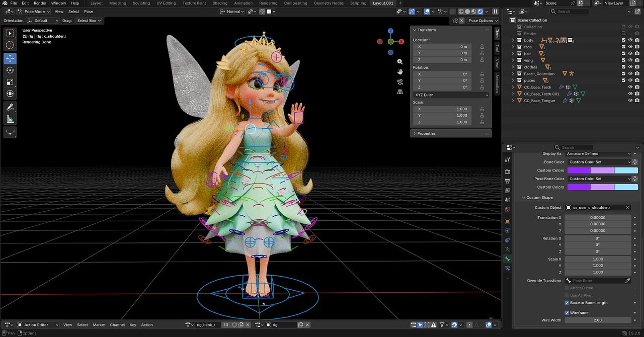Select the Measure tool
The image size is (644, 337).
(x=10, y=119)
